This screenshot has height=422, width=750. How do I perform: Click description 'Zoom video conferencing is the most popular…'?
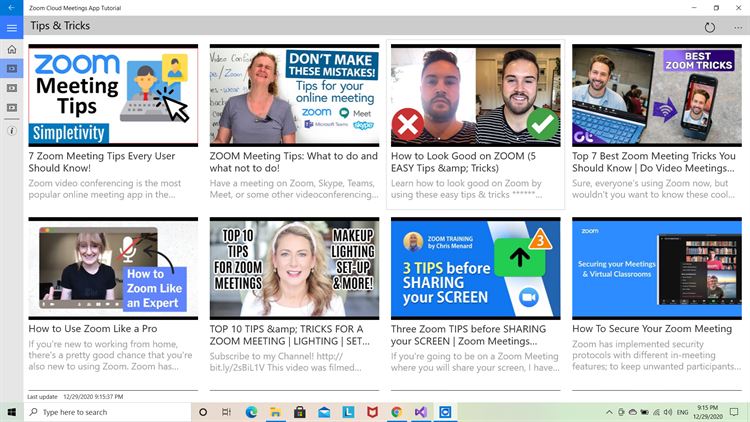[x=104, y=189]
